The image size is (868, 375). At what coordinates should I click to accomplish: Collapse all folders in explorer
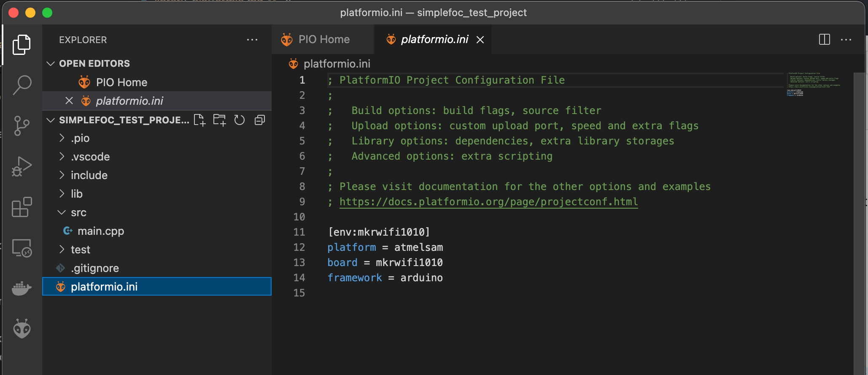[260, 120]
